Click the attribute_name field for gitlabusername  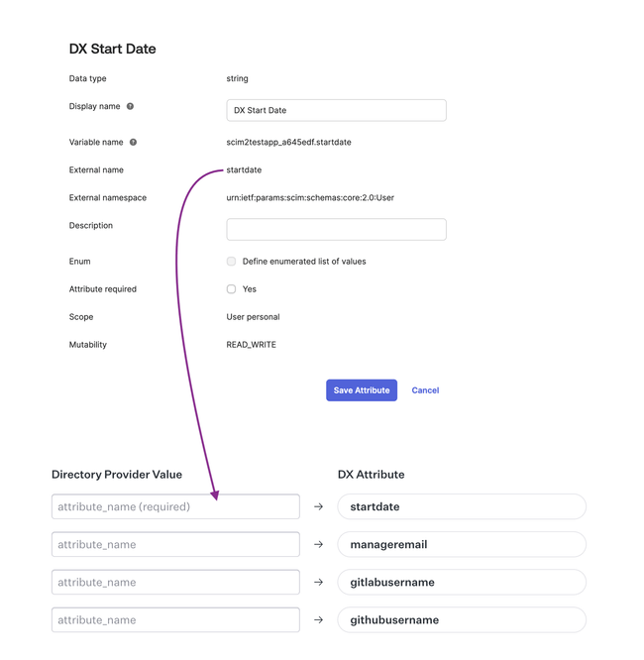point(175,582)
